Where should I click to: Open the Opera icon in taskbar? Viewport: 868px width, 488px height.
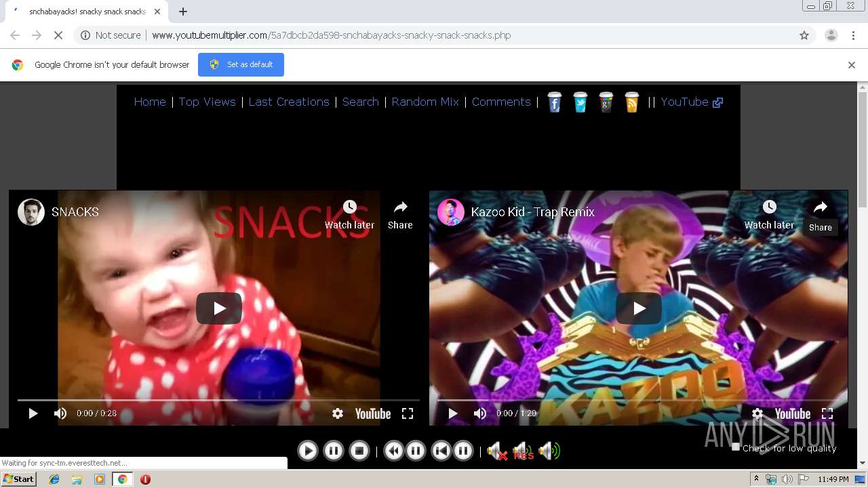145,479
